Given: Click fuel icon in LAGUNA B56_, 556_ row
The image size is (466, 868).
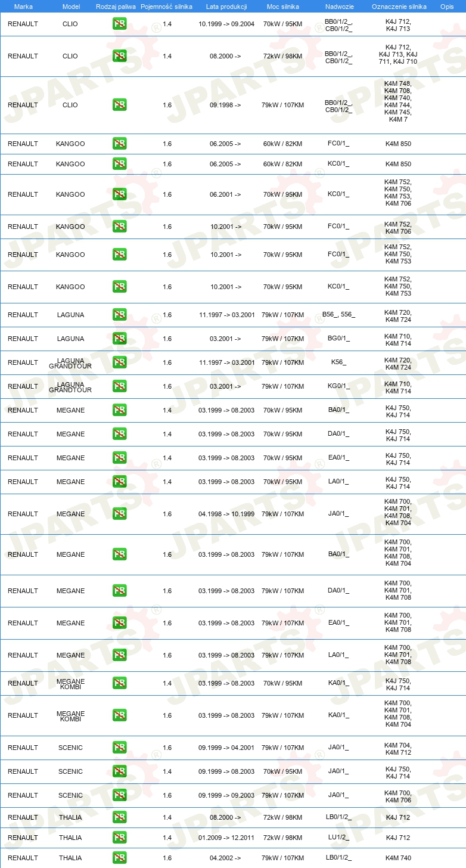Looking at the screenshot, I should click(119, 315).
